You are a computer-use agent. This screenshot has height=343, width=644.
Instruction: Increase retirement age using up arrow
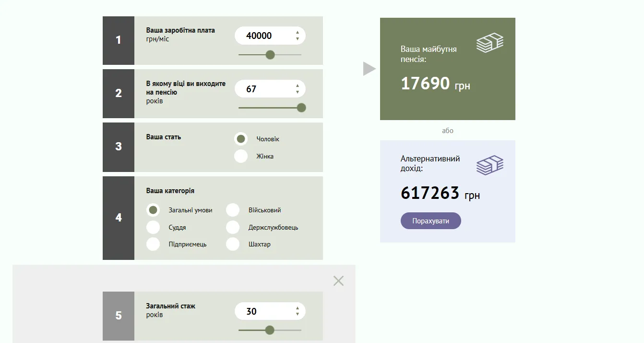click(x=298, y=86)
